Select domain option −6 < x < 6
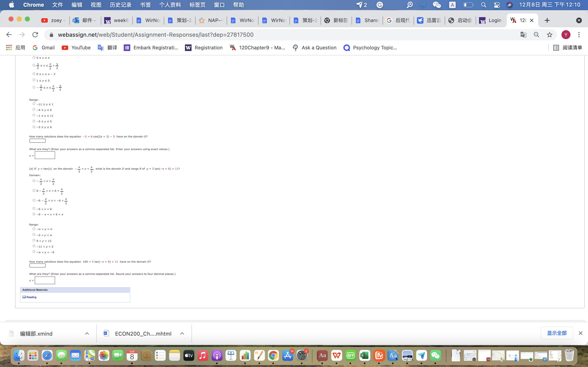 [x=34, y=209]
